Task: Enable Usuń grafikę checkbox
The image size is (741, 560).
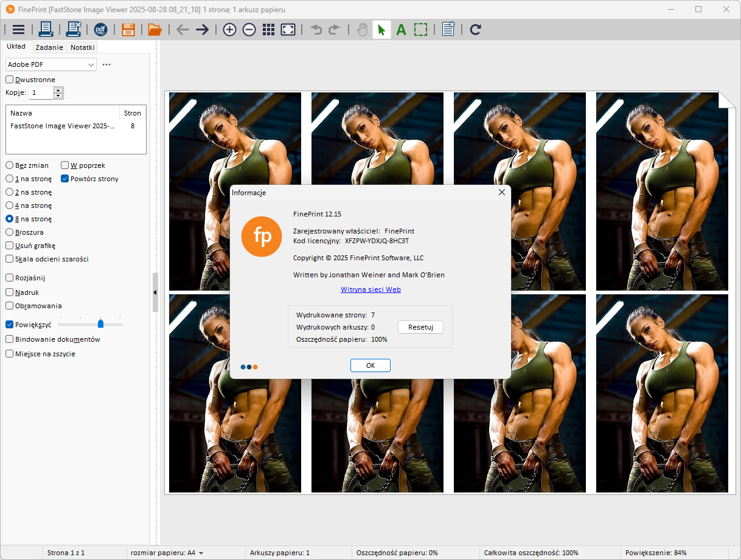Action: click(30, 246)
